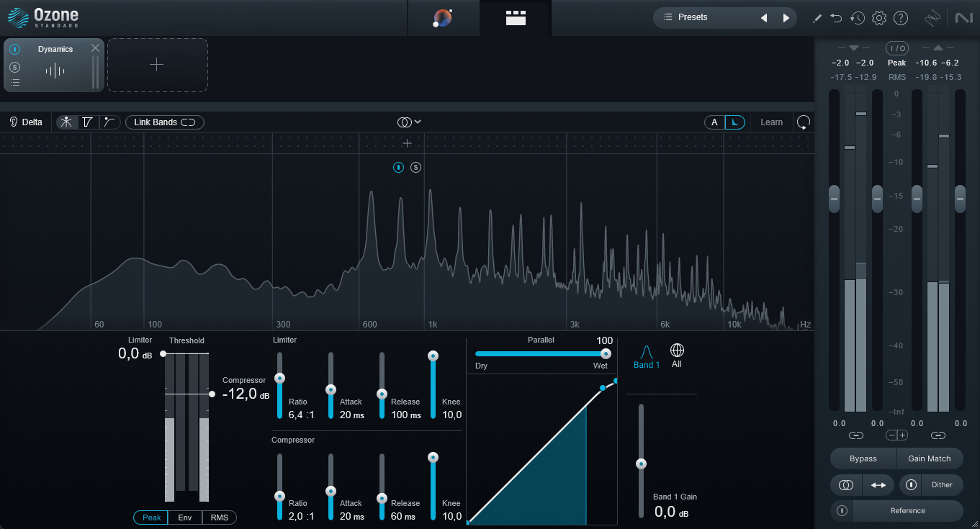Click the help question mark icon
980x529 pixels.
(901, 18)
